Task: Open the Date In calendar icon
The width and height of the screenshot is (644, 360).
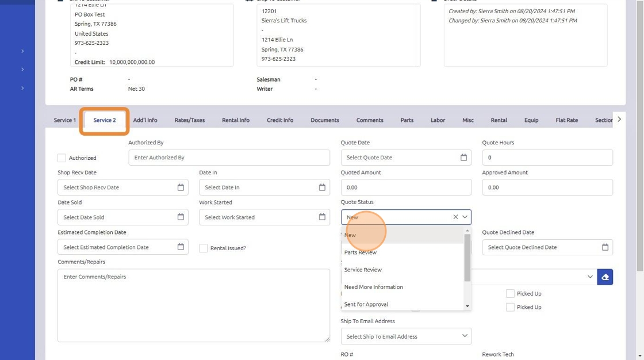Action: tap(322, 187)
